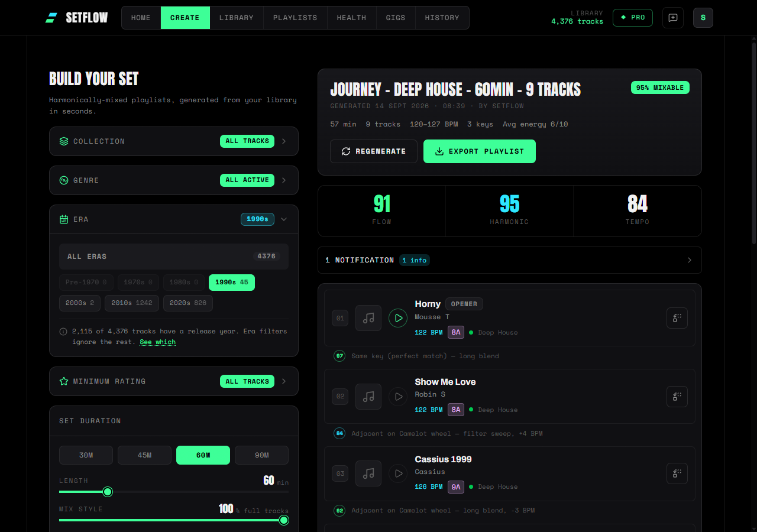The height and width of the screenshot is (532, 757).
Task: Click the 8A key badge on Show Me Love
Action: coord(456,410)
